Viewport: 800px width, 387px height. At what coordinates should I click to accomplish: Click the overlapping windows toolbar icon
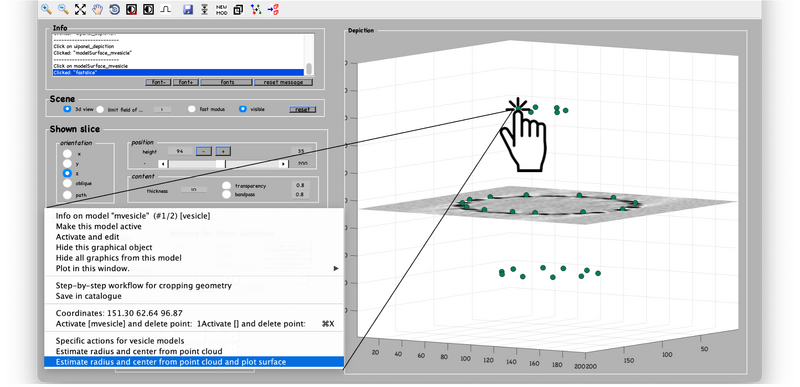(x=238, y=9)
